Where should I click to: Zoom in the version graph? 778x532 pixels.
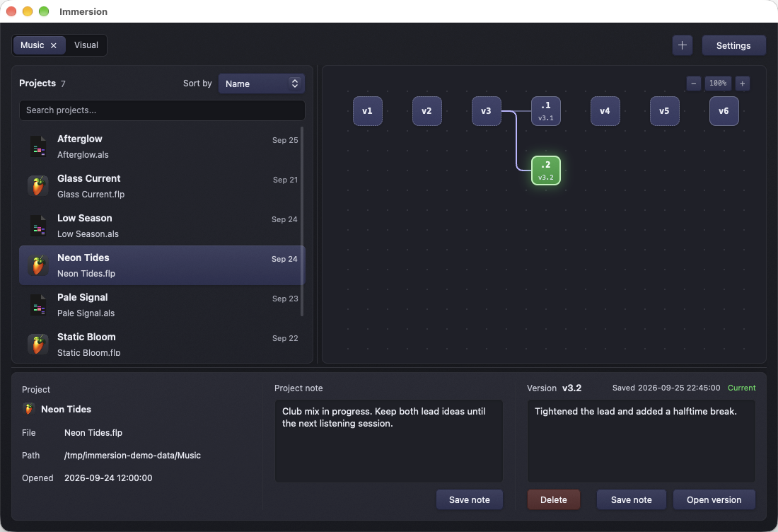(x=742, y=83)
